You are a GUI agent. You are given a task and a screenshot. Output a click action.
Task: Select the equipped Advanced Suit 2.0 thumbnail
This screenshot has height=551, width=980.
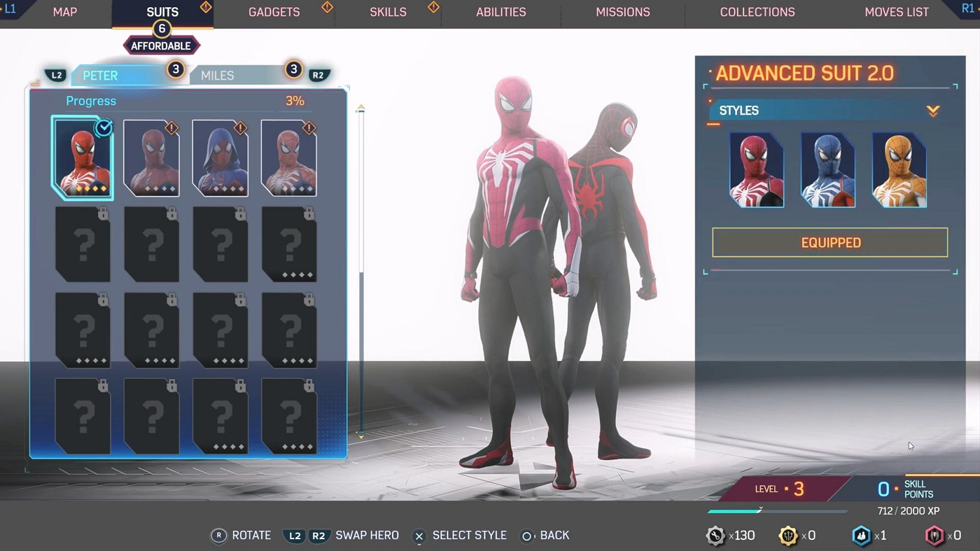(x=82, y=158)
